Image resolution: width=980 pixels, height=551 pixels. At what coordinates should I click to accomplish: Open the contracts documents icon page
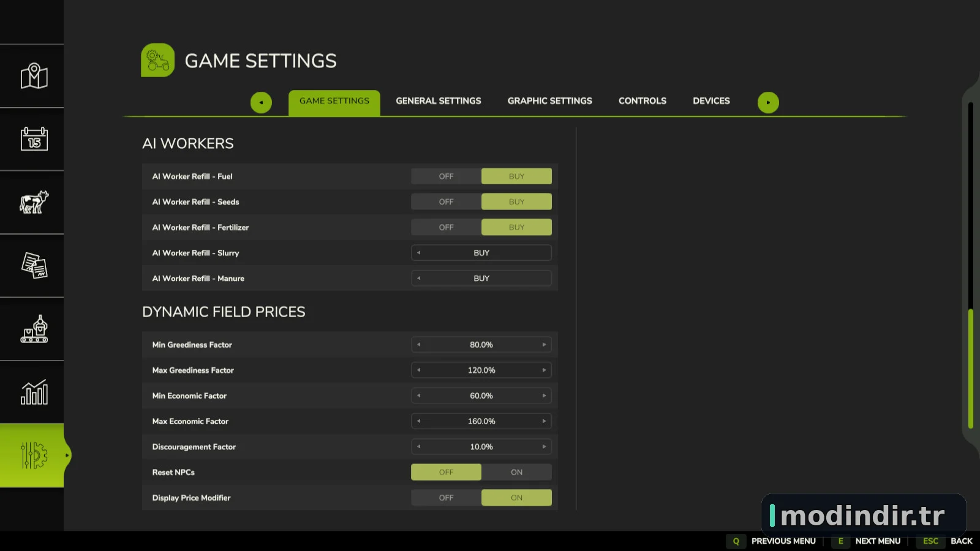point(34,266)
